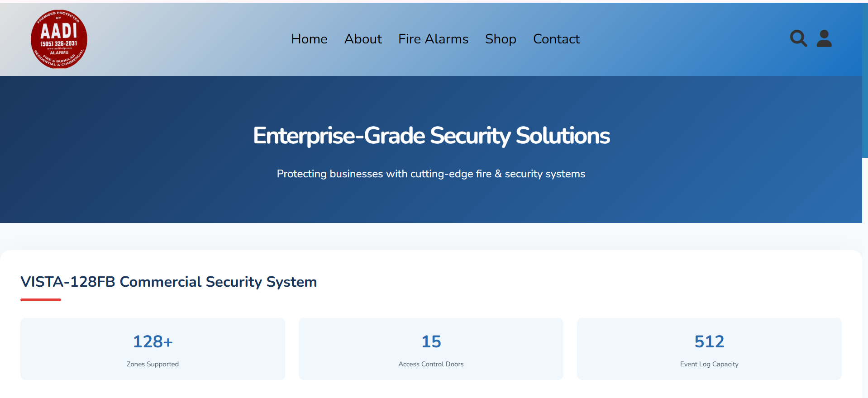
Task: Click the hero subtitle about protecting businesses
Action: pyautogui.click(x=431, y=174)
